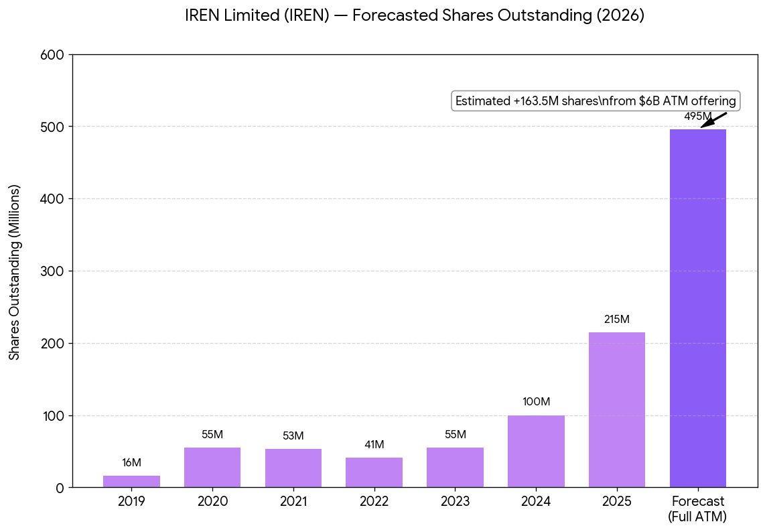Click the Shares Outstanding (Millions) axis label
Viewport: 765px width, 532px height.
(x=15, y=272)
